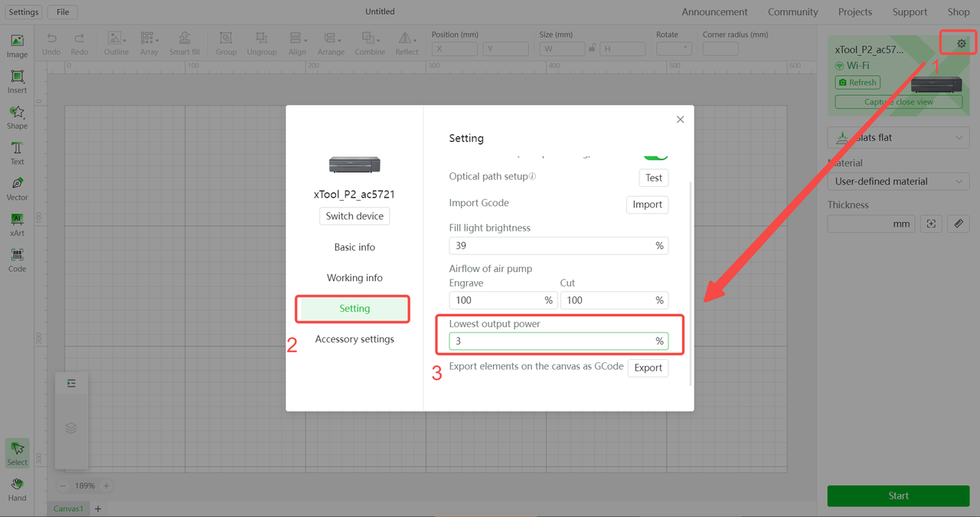Click the Lowest output power field
This screenshot has height=517, width=980.
click(550, 341)
